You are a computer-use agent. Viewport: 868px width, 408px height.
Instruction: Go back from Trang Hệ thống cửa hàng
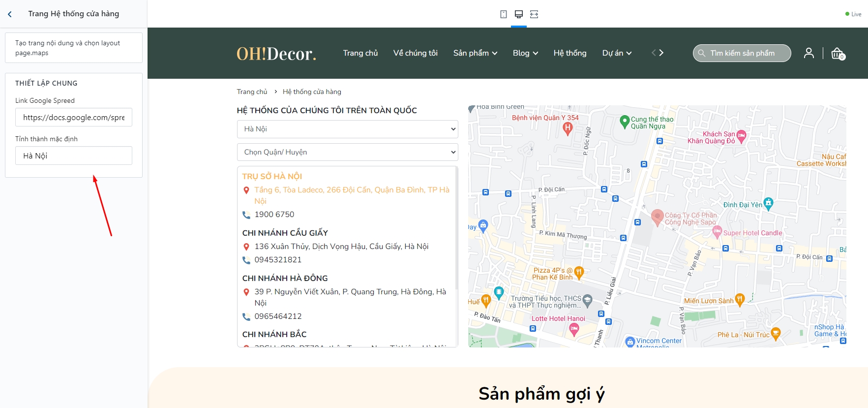tap(10, 14)
